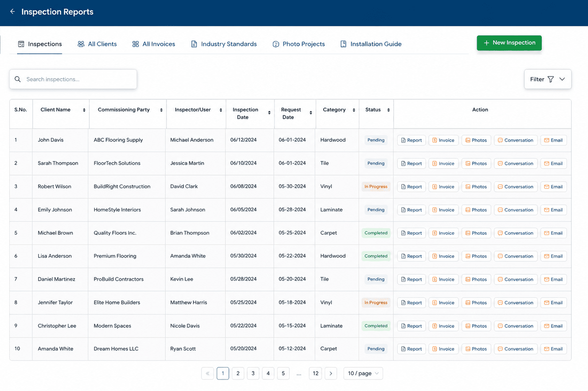Click the back arrow next to Inspection Reports
The width and height of the screenshot is (588, 391).
click(x=13, y=11)
